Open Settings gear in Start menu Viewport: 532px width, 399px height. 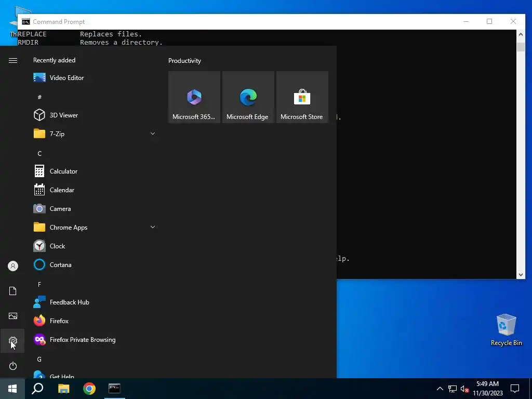click(13, 341)
